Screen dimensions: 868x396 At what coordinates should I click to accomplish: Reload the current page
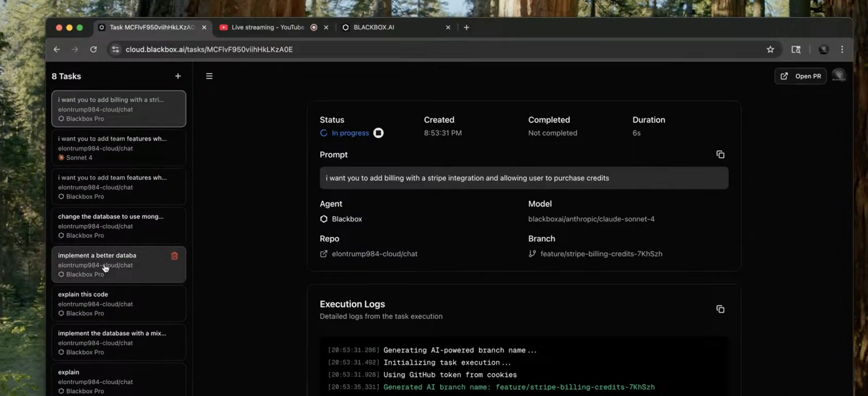(x=93, y=50)
